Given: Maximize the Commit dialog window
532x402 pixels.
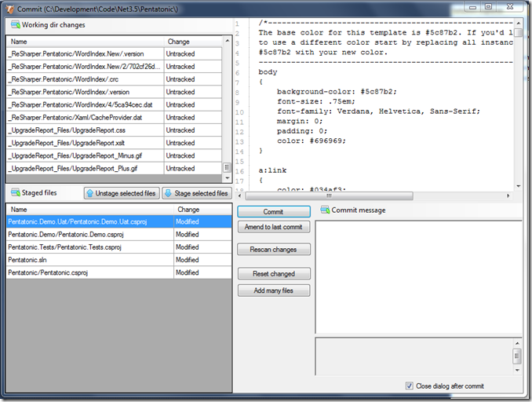Looking at the screenshot, I should [x=488, y=7].
